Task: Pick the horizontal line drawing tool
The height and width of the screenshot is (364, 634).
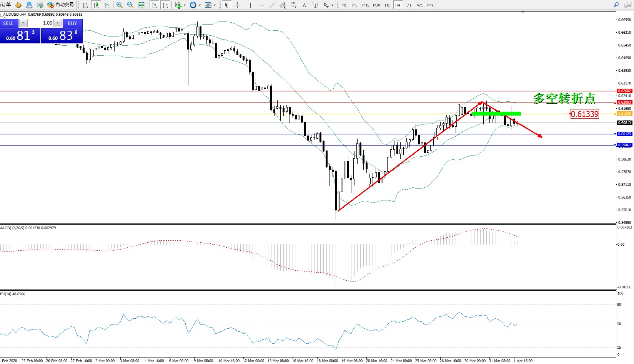Action: click(x=261, y=5)
